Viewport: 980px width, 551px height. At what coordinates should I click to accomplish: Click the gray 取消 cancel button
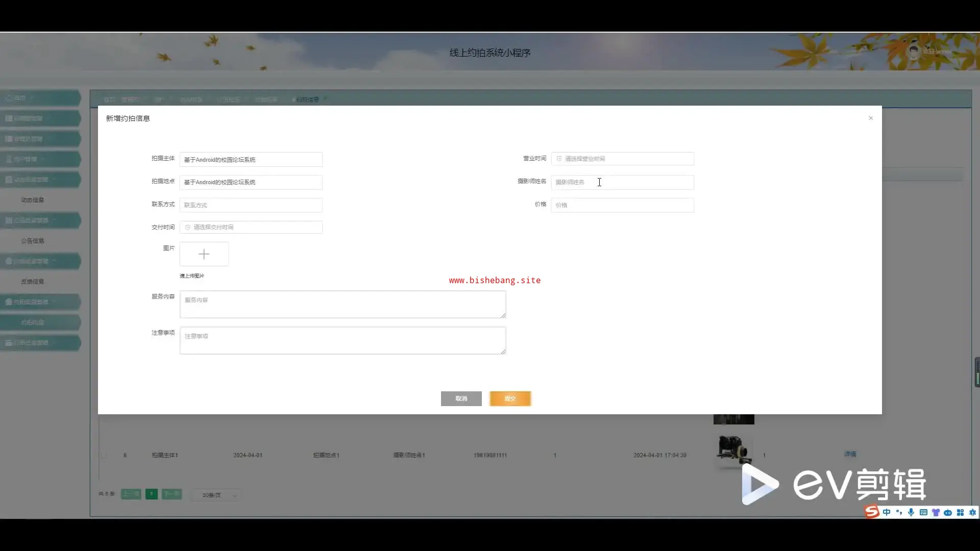(461, 398)
